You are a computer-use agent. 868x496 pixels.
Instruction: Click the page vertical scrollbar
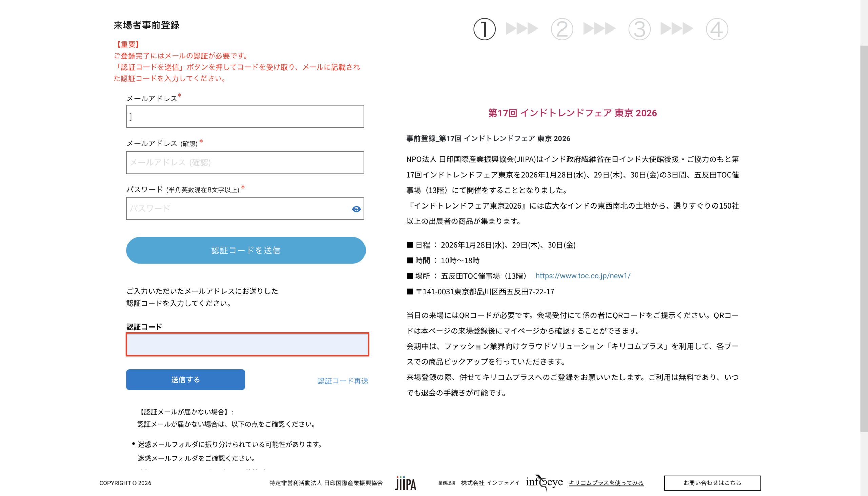tap(864, 238)
